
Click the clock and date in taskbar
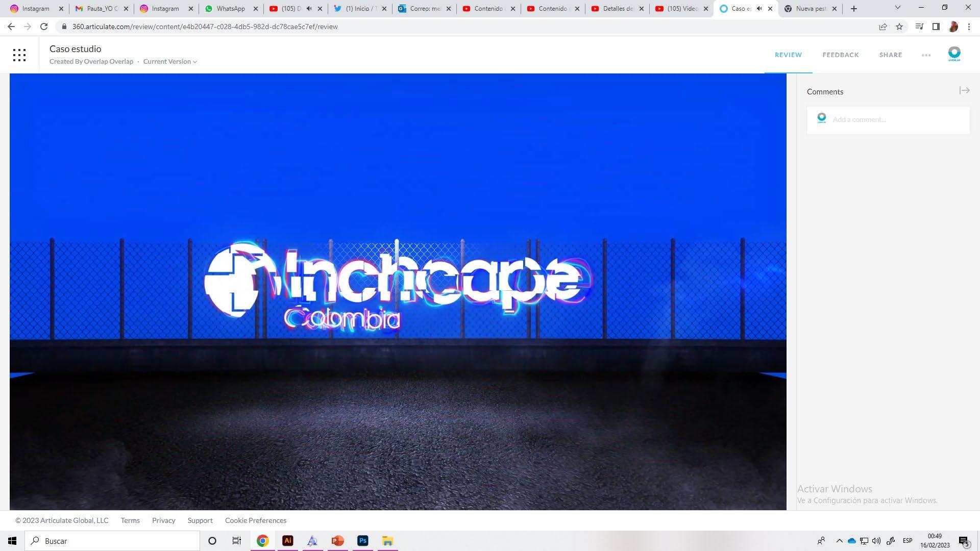pyautogui.click(x=935, y=541)
